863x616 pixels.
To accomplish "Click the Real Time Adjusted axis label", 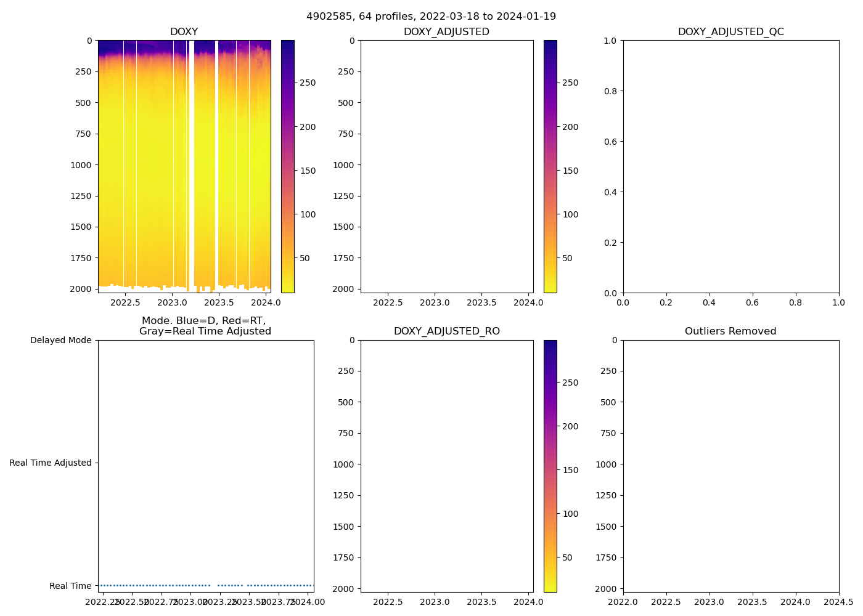I will click(50, 463).
